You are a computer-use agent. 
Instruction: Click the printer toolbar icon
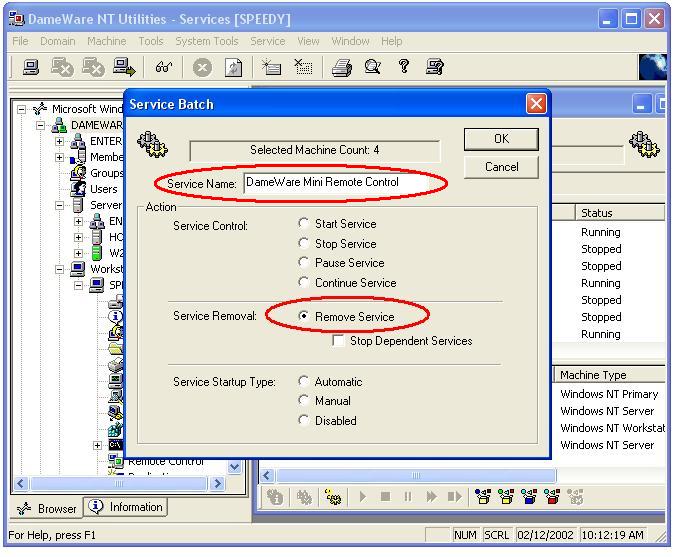(342, 68)
